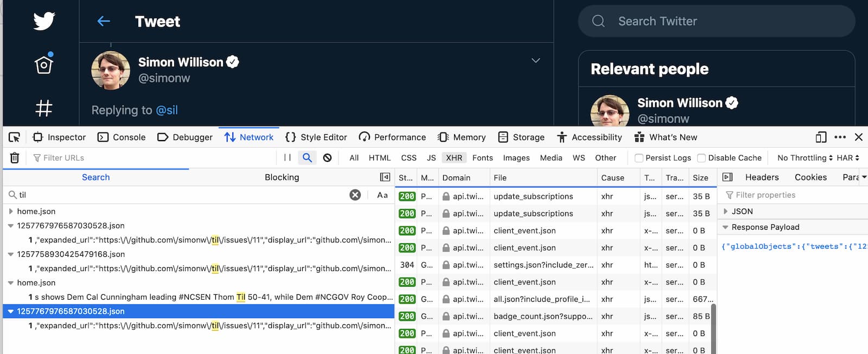Screen dimensions: 868x354
Task: Toggle the network search magnifier icon
Action: (x=307, y=158)
